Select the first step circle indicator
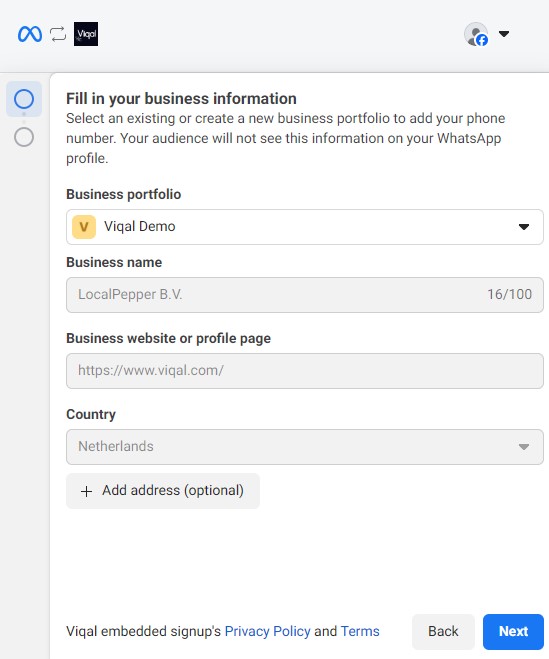The height and width of the screenshot is (659, 549). (24, 99)
